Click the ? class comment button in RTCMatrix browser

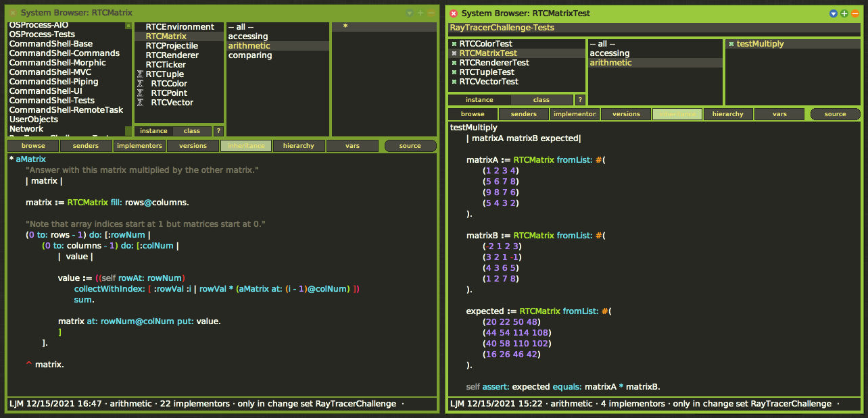tap(218, 131)
